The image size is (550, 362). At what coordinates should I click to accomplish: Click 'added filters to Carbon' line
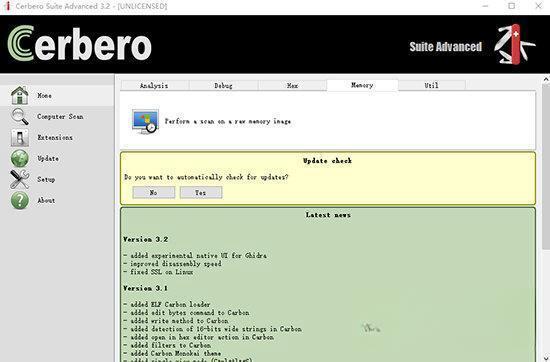pos(167,345)
